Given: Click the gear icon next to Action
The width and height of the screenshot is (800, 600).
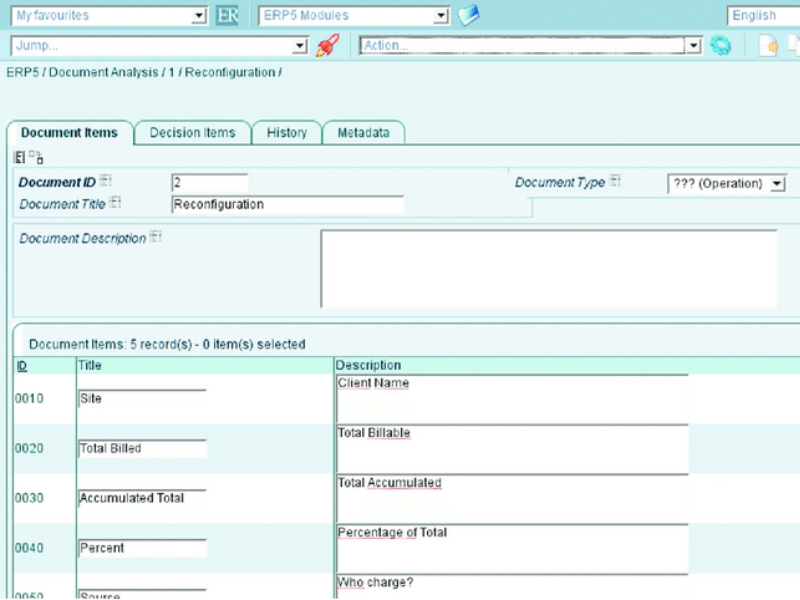Looking at the screenshot, I should (721, 45).
